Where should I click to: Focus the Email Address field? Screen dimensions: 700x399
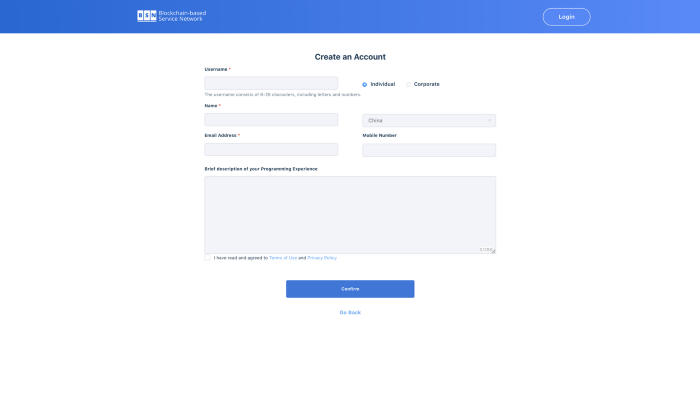[271, 150]
